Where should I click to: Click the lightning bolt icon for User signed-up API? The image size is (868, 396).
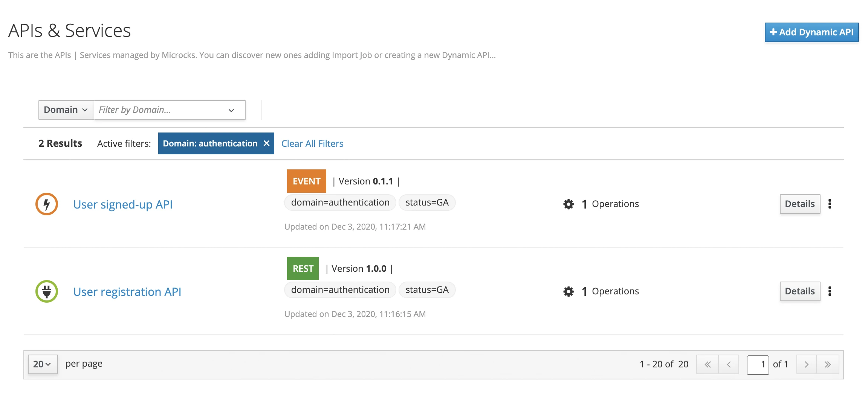47,204
